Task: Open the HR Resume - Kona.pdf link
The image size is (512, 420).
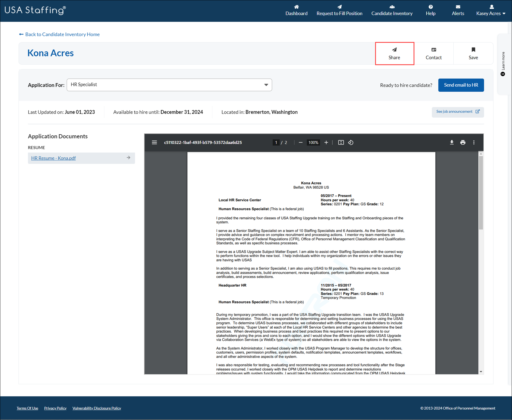Action: point(53,158)
